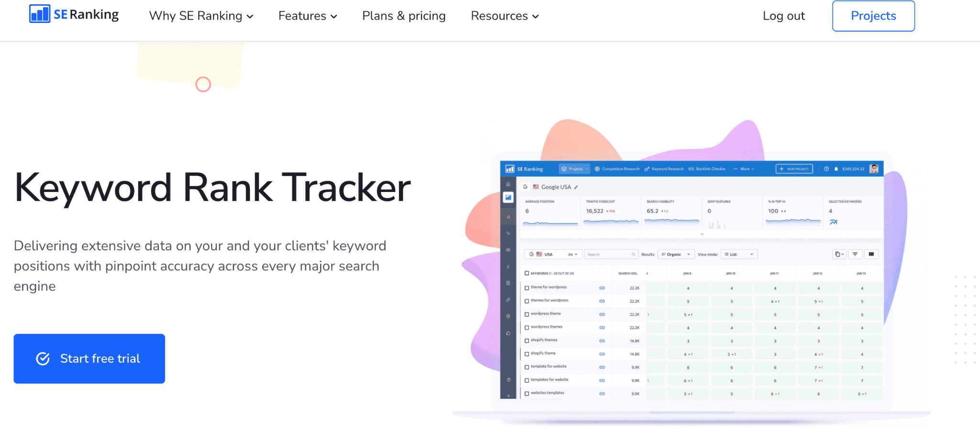Click the notification bell in the dashboard top bar
This screenshot has width=980, height=437.
pos(836,169)
